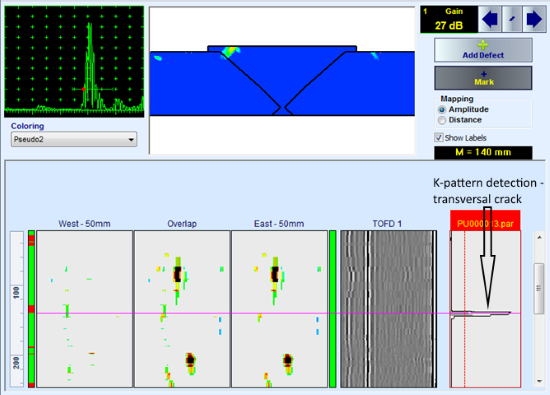Image resolution: width=550 pixels, height=395 pixels.
Task: Uncheck the Show Labels checkbox
Action: (x=439, y=138)
